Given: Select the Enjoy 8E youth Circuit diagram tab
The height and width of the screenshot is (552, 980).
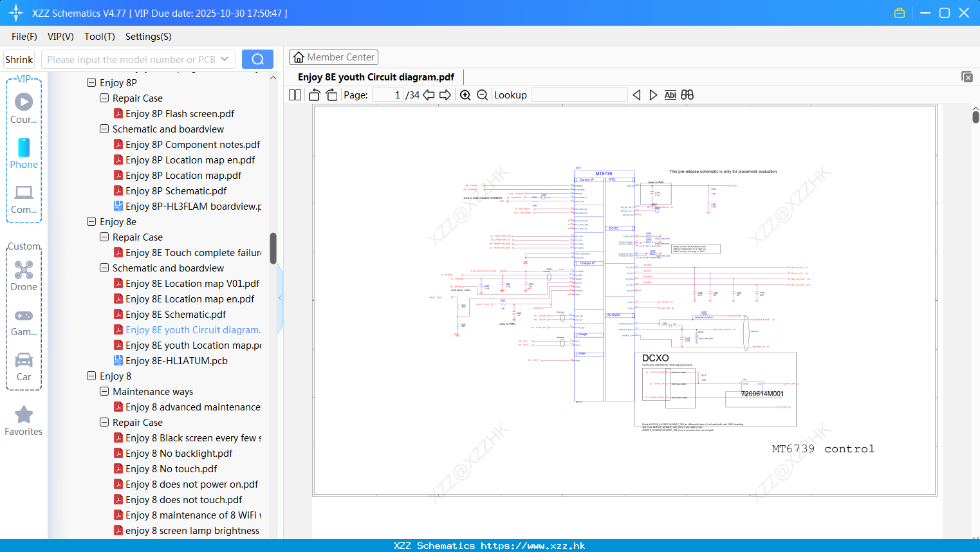Looking at the screenshot, I should coord(376,77).
